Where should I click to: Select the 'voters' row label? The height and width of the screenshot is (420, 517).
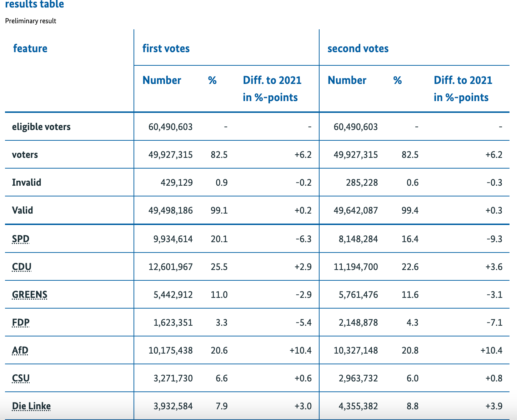[x=25, y=155]
